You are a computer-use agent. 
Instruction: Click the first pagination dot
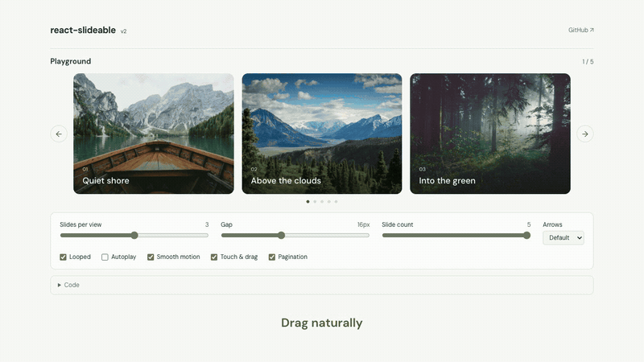tap(308, 202)
